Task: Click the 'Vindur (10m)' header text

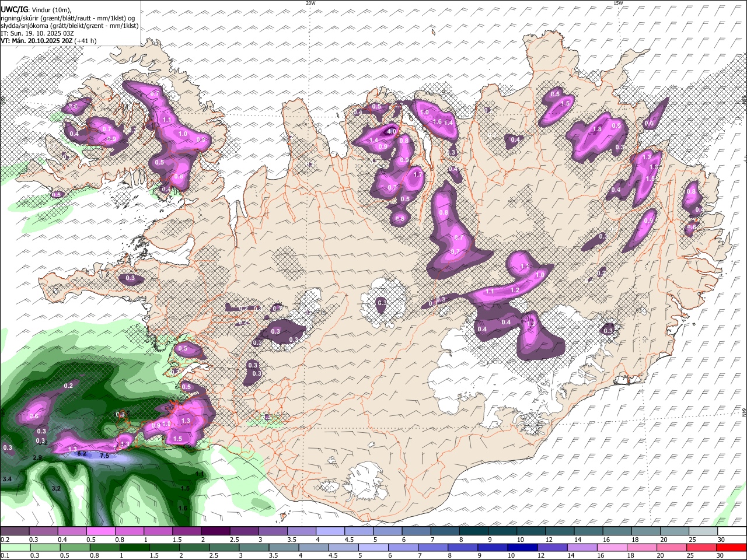Action: tap(51, 10)
